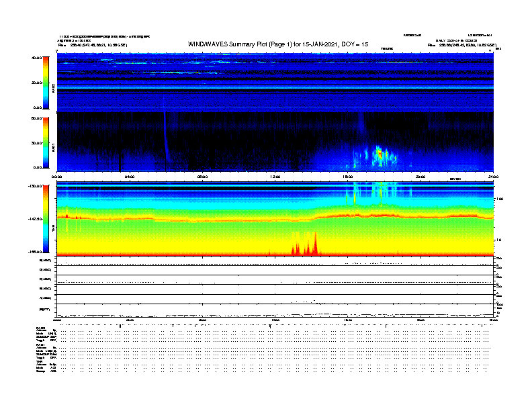Click the TNR panel color scale bar
The image size is (532, 411).
(46, 218)
